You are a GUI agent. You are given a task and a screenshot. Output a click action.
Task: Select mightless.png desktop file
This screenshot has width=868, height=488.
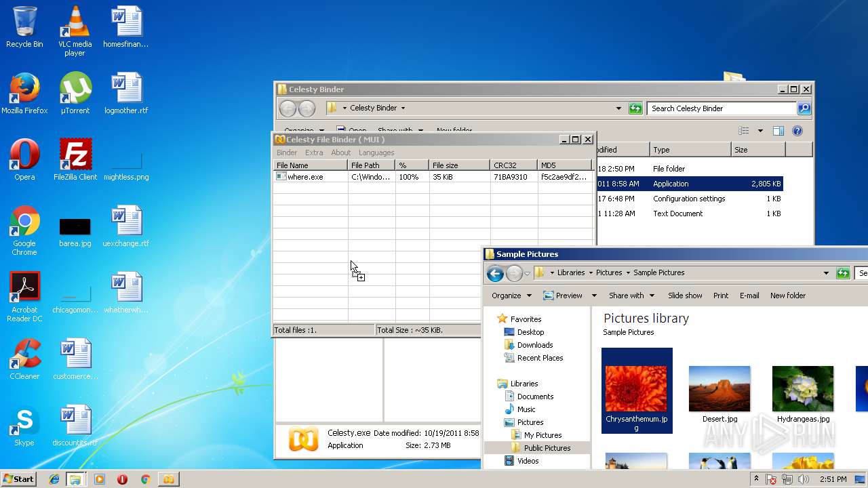(125, 167)
